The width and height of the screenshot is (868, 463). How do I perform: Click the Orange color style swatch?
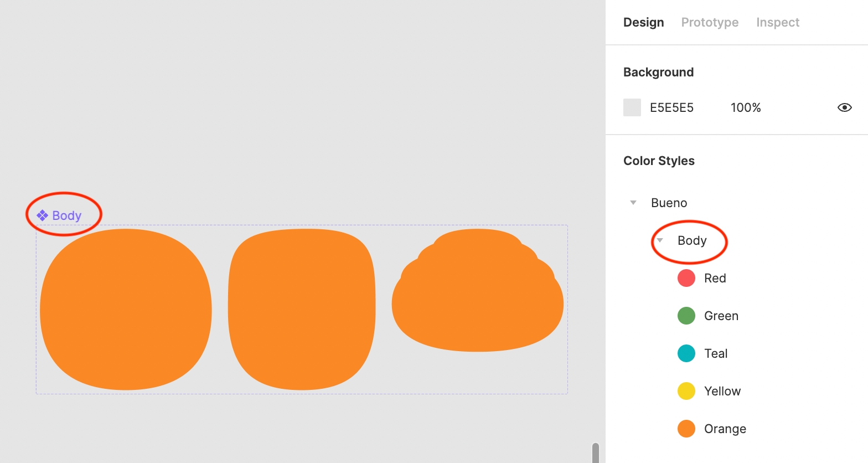686,429
